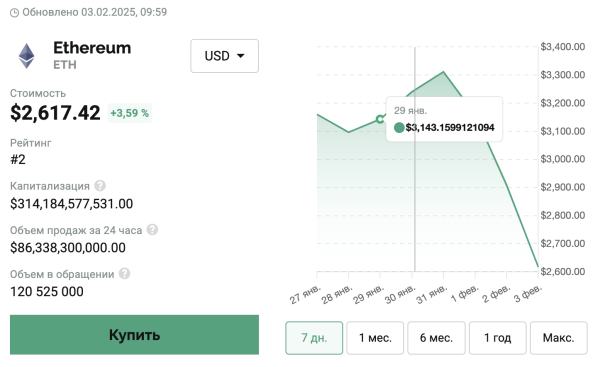Screen dimensions: 600x367
Task: Open the help icon next to Капитализация
Action: (100, 186)
